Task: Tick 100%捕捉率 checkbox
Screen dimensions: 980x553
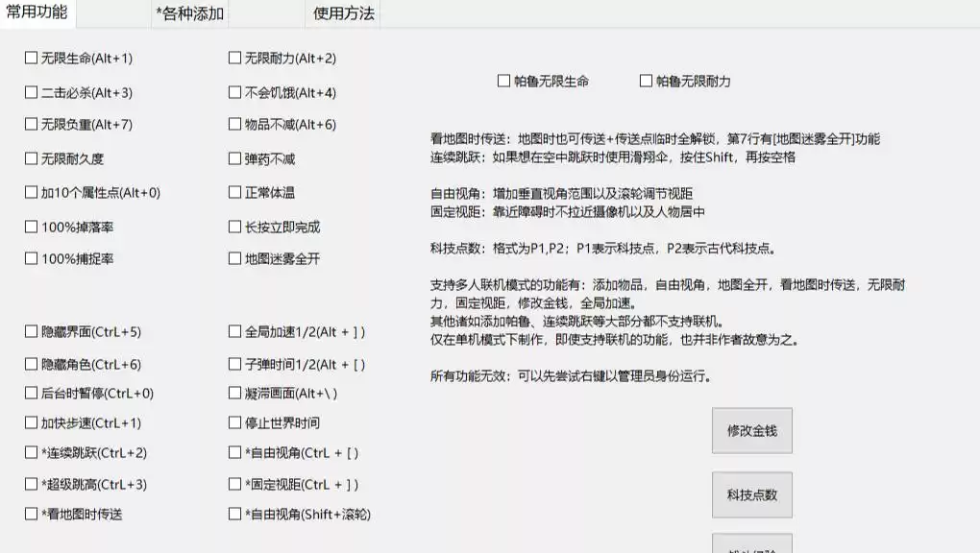Action: pos(32,258)
